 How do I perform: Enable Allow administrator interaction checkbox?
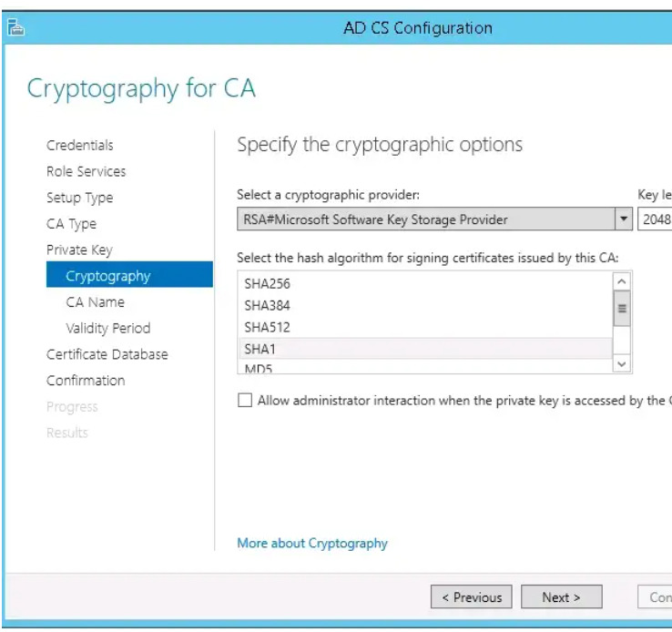(245, 400)
